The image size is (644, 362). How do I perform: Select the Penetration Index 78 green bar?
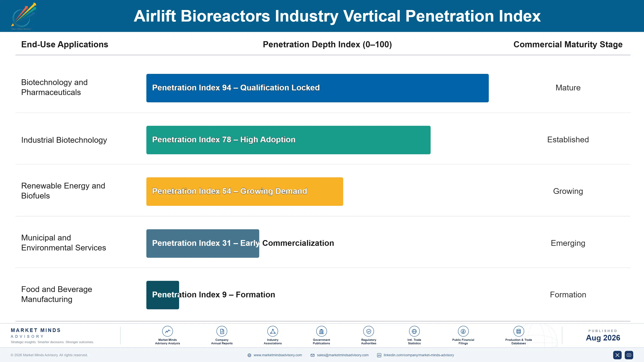[288, 140]
